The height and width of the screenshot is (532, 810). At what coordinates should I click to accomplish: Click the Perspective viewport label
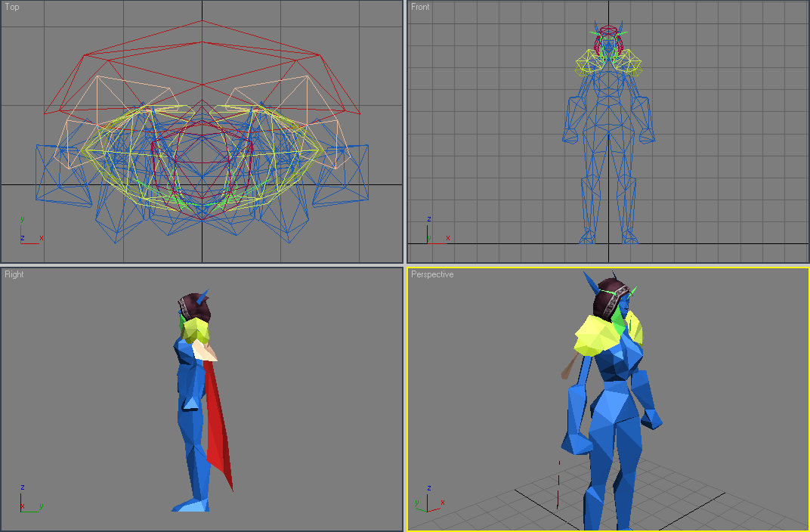[x=432, y=274]
